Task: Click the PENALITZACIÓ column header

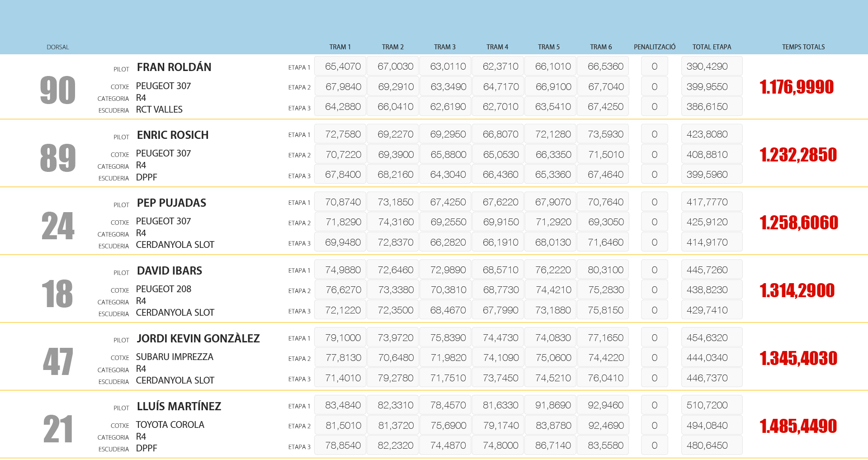Action: pos(654,47)
